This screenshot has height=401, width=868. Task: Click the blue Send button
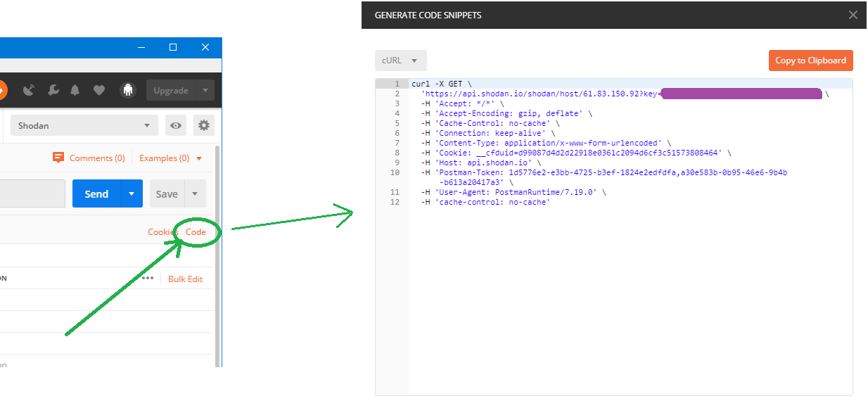click(96, 193)
